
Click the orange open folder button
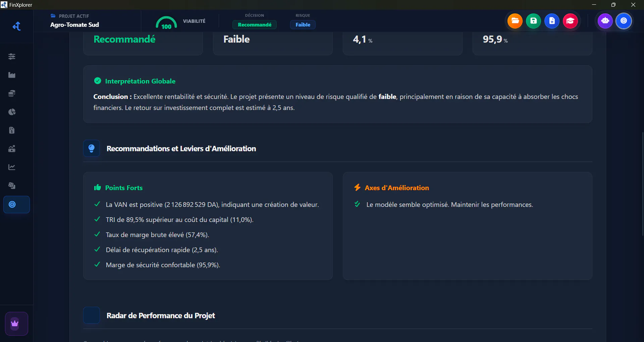(x=515, y=21)
